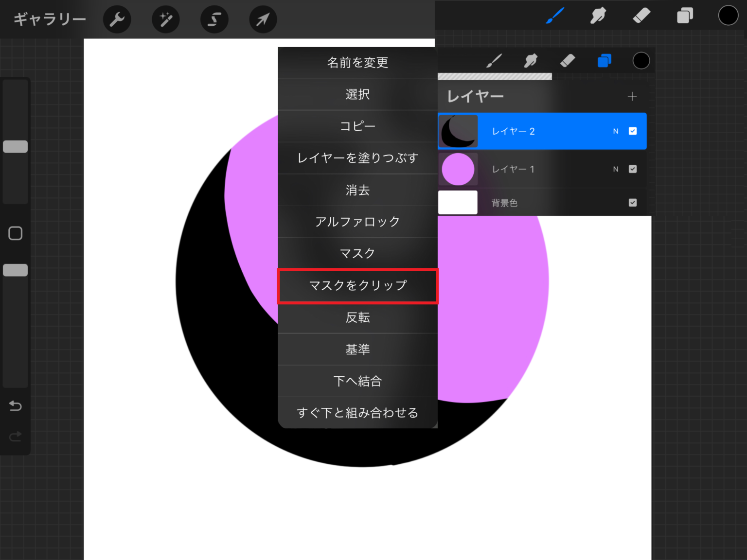Open blend mode selector N for レイヤー 1
747x560 pixels.
615,169
